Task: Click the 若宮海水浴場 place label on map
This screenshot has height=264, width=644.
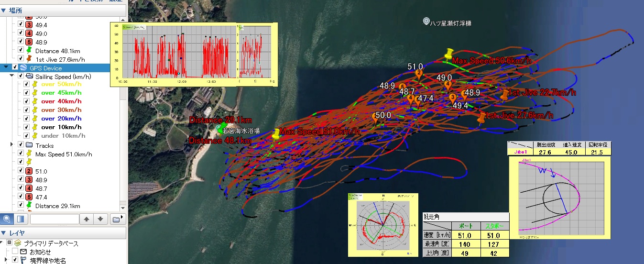Action: (x=241, y=131)
